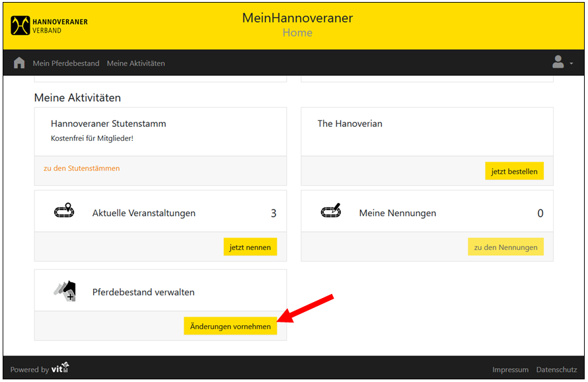Click the Aktuelle Veranstaltungen racetrack pin icon
Viewport: 588px width, 382px height.
[64, 211]
